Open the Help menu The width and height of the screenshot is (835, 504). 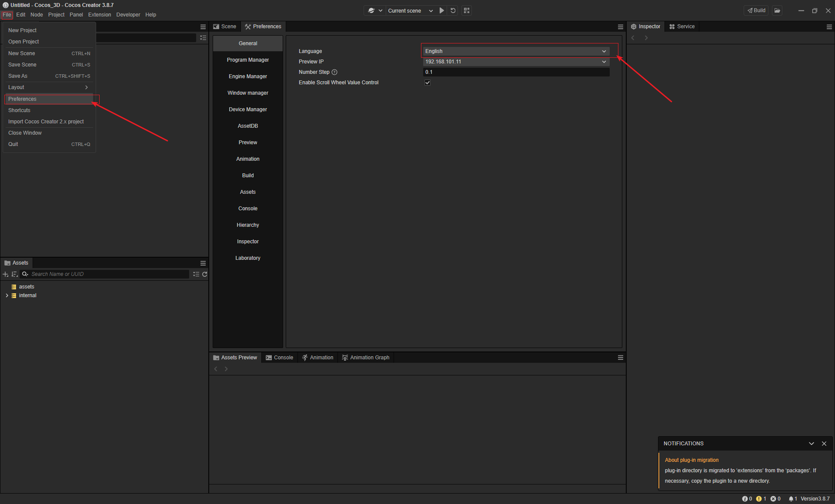click(x=150, y=15)
